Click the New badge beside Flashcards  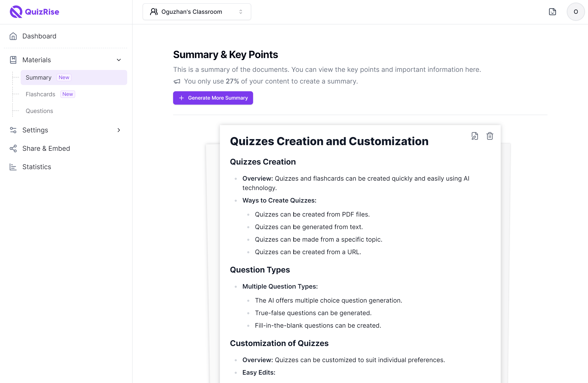tap(67, 94)
